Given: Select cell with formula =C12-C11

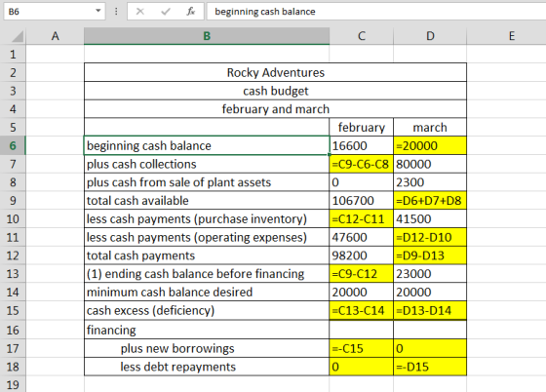Looking at the screenshot, I should [362, 219].
